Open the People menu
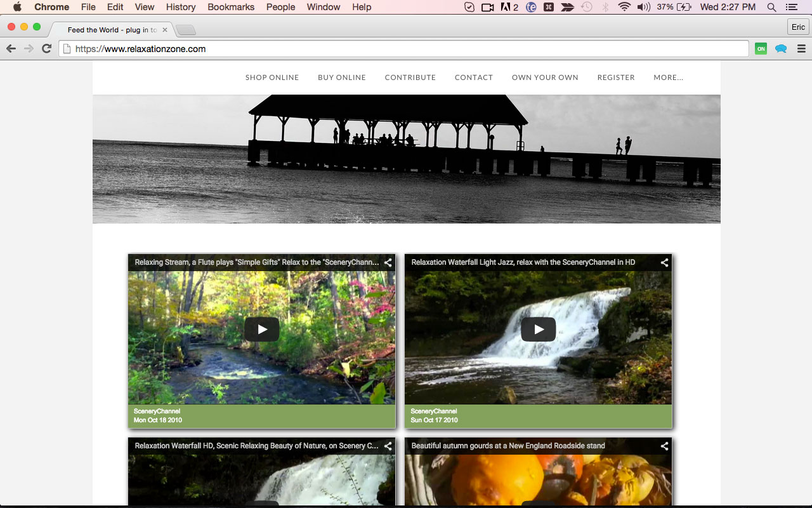Image resolution: width=812 pixels, height=508 pixels. [280, 7]
